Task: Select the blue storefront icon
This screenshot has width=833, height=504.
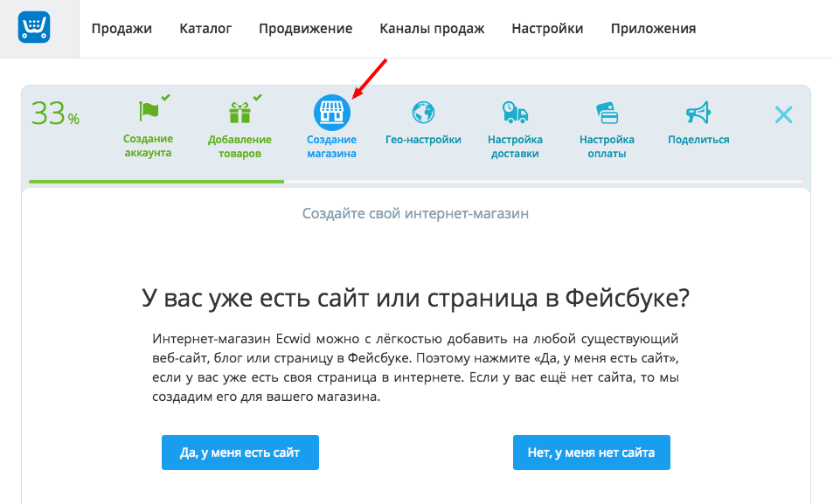Action: click(x=331, y=112)
